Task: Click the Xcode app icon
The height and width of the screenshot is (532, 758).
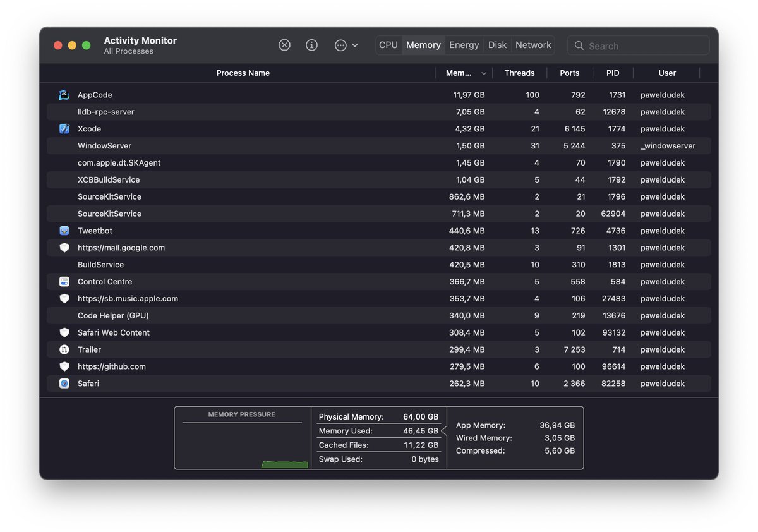Action: pyautogui.click(x=64, y=129)
